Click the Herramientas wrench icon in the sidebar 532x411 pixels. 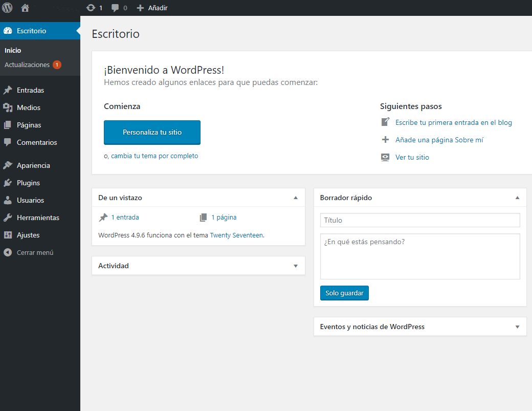pos(8,218)
